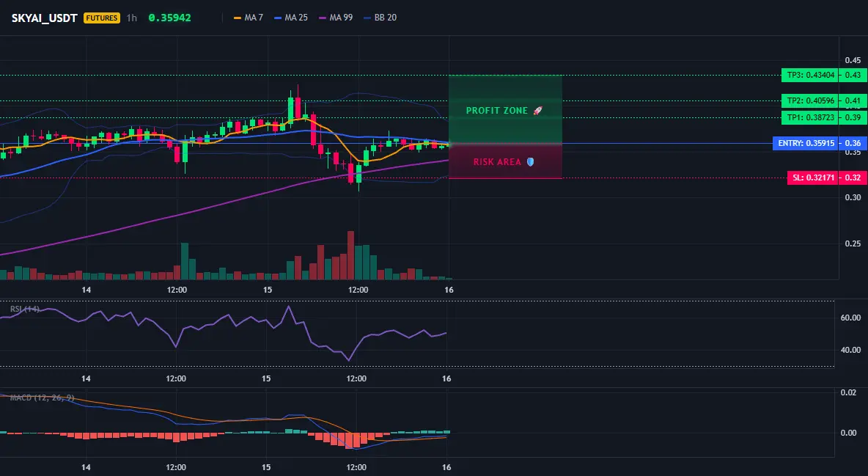Open the 1h timeframe selector

coord(132,18)
